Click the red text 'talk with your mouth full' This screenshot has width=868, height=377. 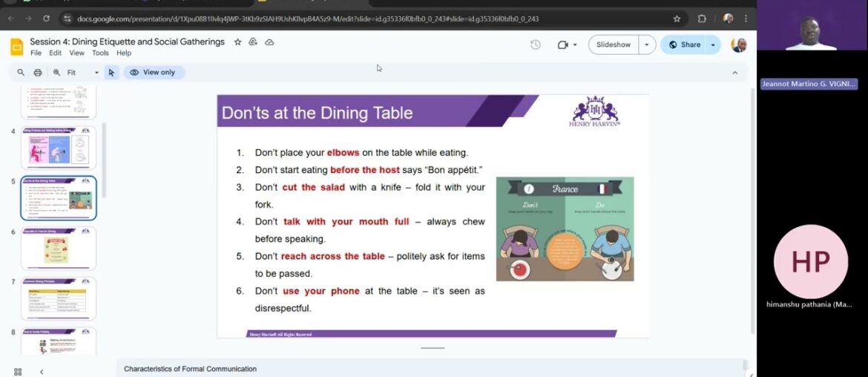(346, 221)
